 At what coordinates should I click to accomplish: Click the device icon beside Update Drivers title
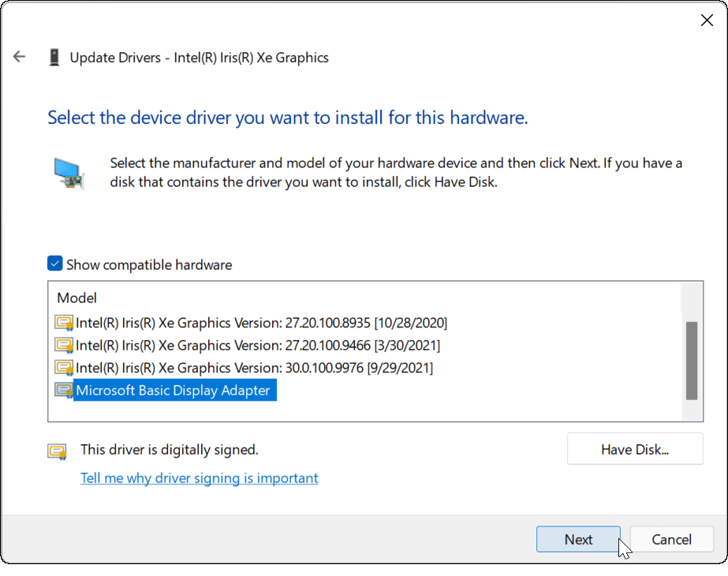click(x=54, y=58)
